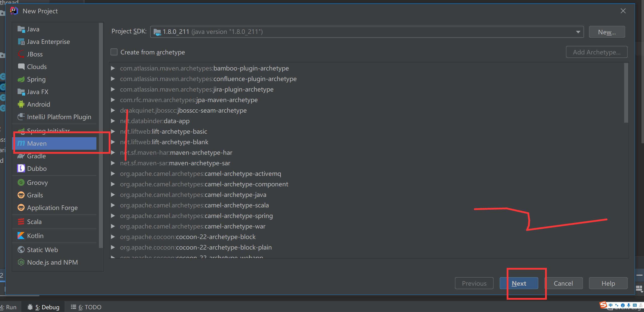Open the 6: TODO tab
This screenshot has height=312, width=644.
coord(86,307)
